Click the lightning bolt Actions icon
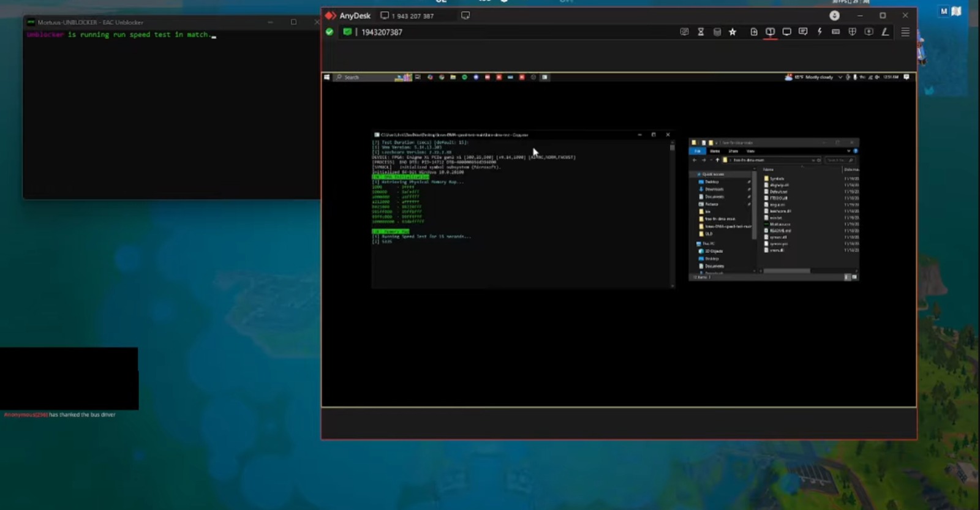 (820, 32)
